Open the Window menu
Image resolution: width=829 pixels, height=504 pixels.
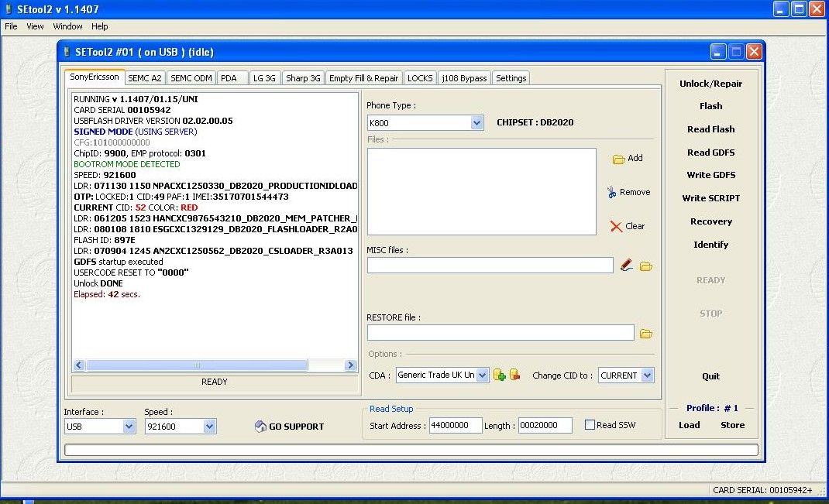pos(67,26)
